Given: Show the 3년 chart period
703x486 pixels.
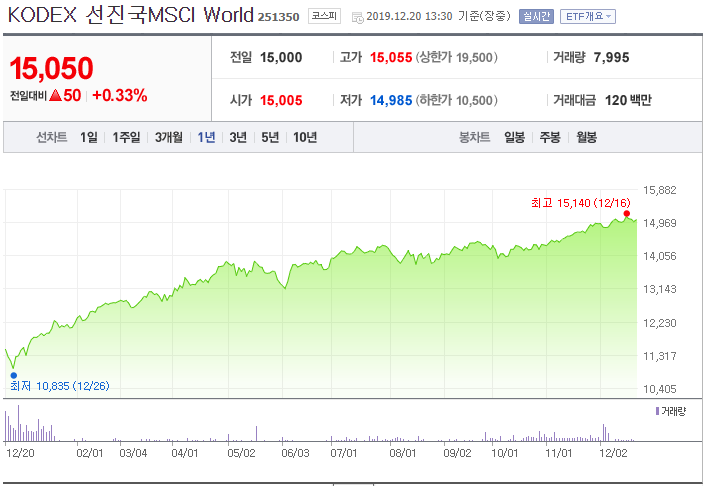Looking at the screenshot, I should [x=238, y=137].
